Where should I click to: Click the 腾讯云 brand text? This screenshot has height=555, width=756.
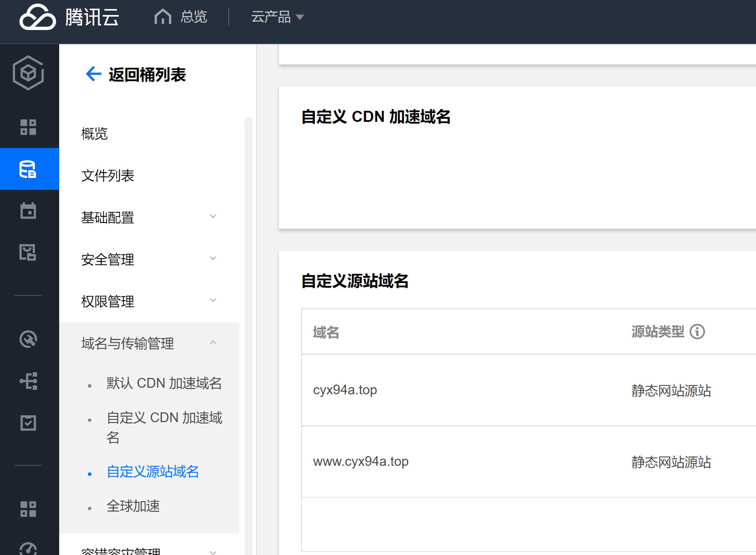[x=92, y=18]
